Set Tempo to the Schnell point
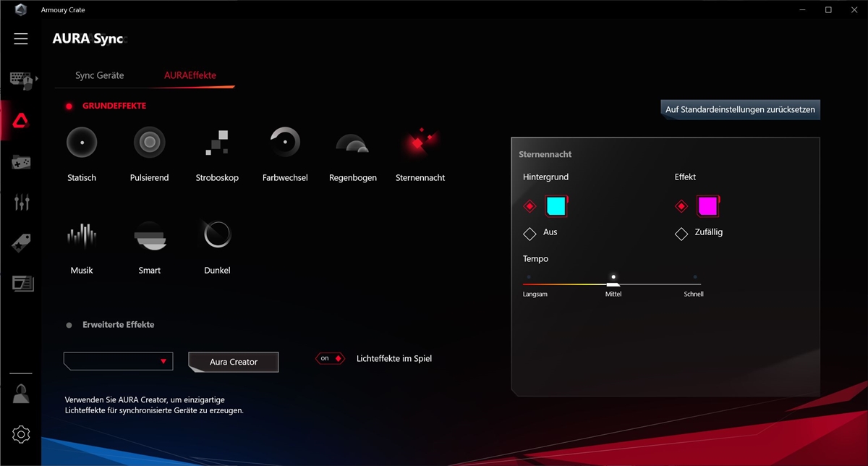868x466 pixels. [695, 276]
